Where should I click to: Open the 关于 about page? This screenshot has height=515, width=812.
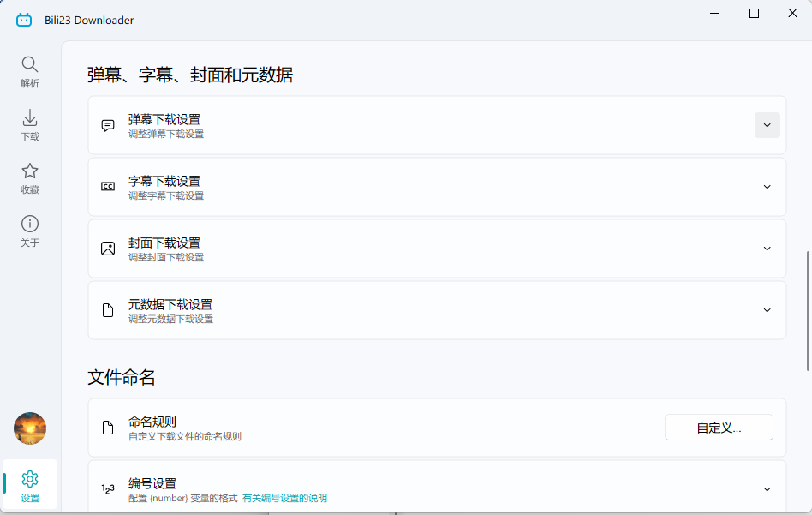[x=29, y=231]
